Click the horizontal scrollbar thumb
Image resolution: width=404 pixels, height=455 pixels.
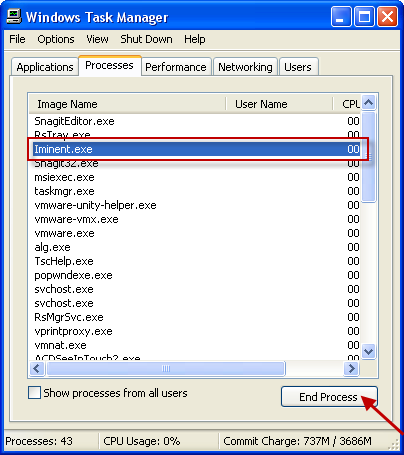(x=166, y=369)
